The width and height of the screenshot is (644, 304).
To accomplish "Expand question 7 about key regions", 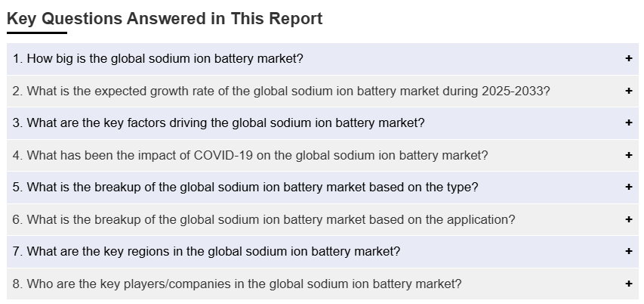I will [206, 252].
